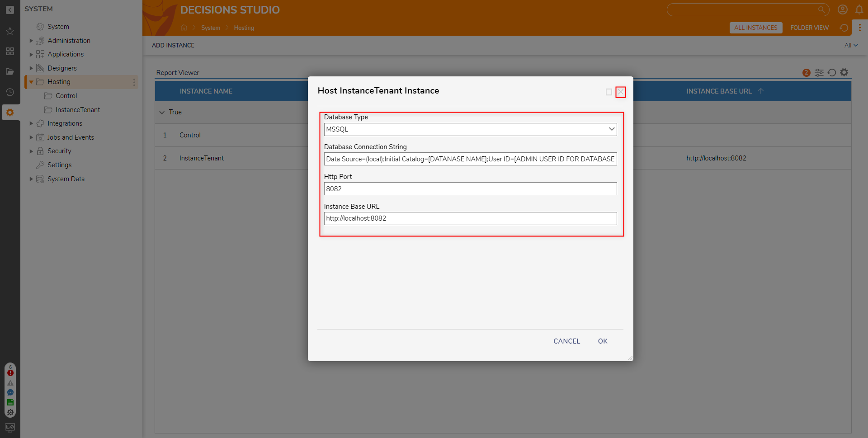This screenshot has width=868, height=438.
Task: Expand the Jobs and Events tree node
Action: [x=31, y=137]
